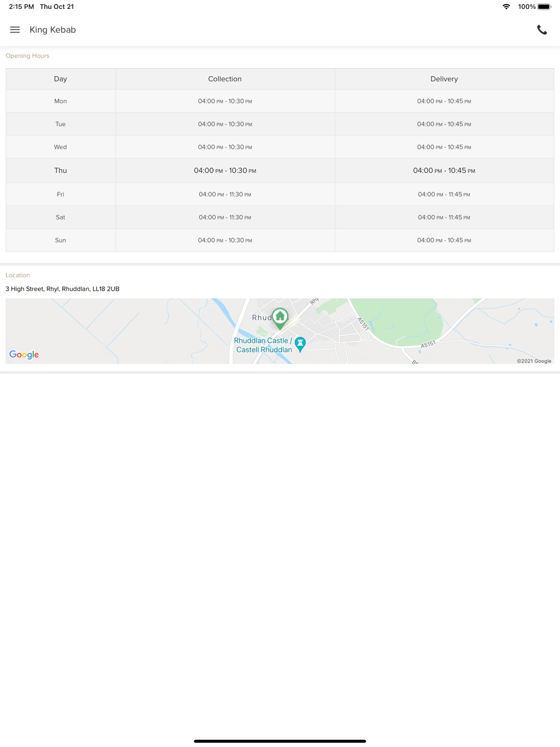Tap the phone call icon
This screenshot has height=747, width=560.
(542, 30)
